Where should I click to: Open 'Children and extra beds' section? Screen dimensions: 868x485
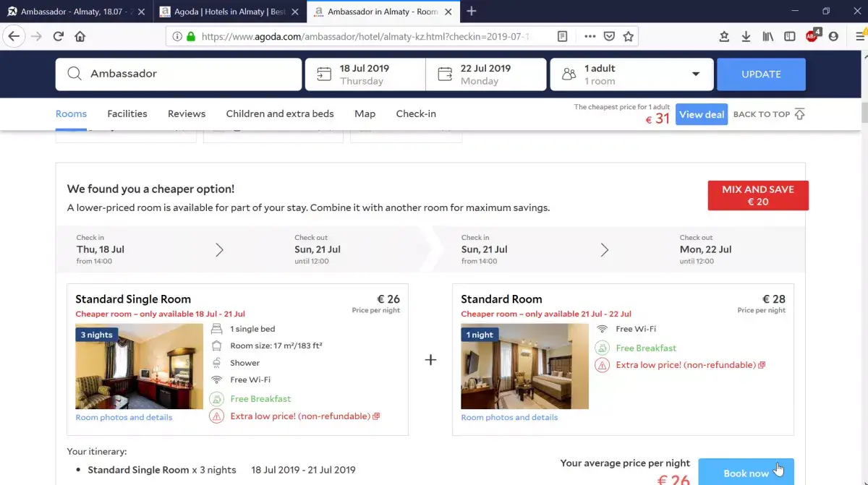click(280, 113)
